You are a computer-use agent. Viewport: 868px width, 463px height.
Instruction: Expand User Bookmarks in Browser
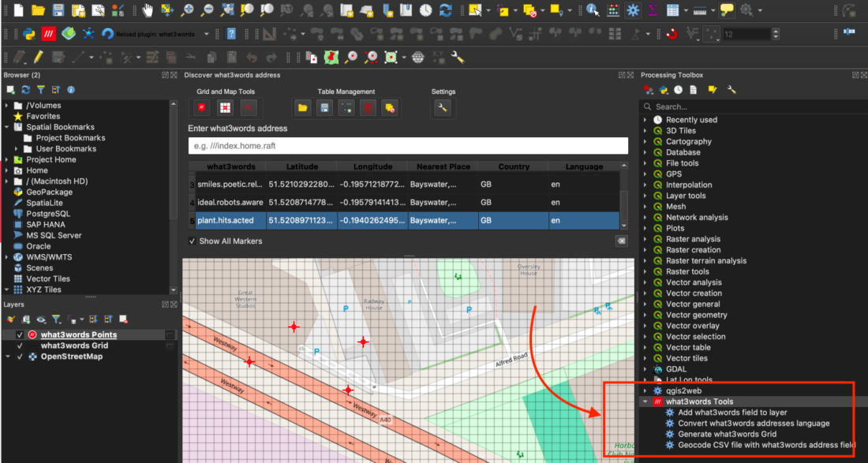pos(16,149)
